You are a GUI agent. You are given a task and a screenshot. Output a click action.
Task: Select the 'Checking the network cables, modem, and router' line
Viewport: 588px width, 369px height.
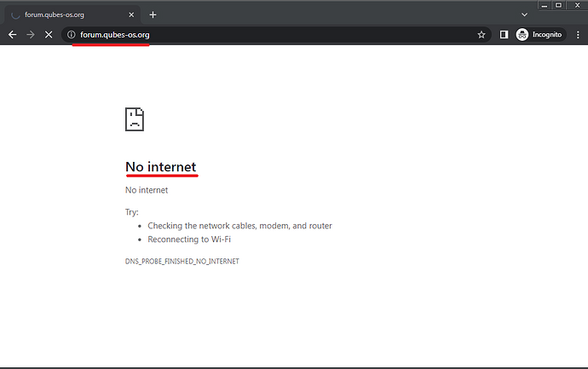pyautogui.click(x=239, y=226)
